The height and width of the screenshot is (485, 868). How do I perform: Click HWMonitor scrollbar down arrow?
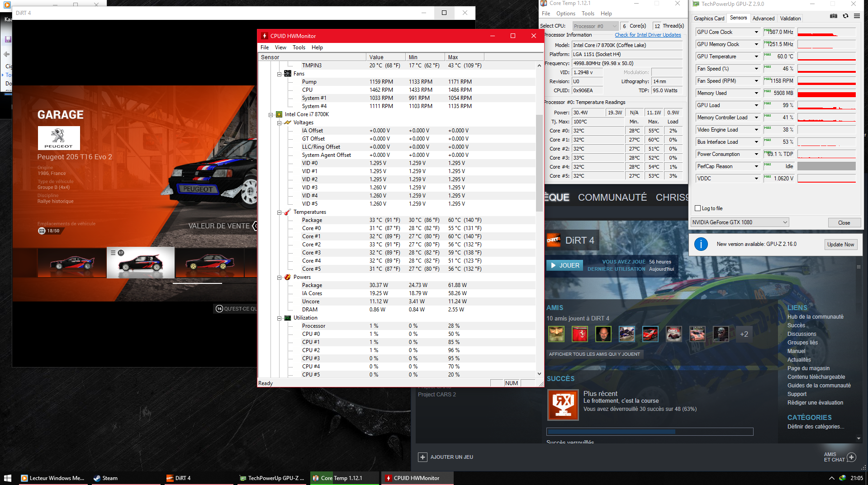point(539,374)
